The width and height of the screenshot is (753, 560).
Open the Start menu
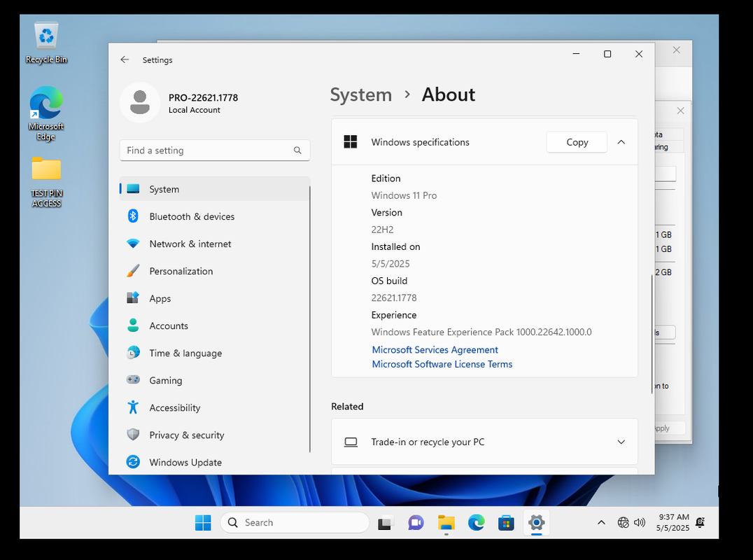203,522
